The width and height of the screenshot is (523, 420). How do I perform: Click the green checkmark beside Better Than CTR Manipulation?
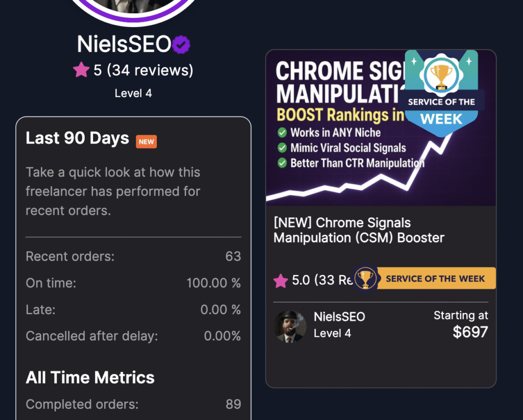coord(282,163)
